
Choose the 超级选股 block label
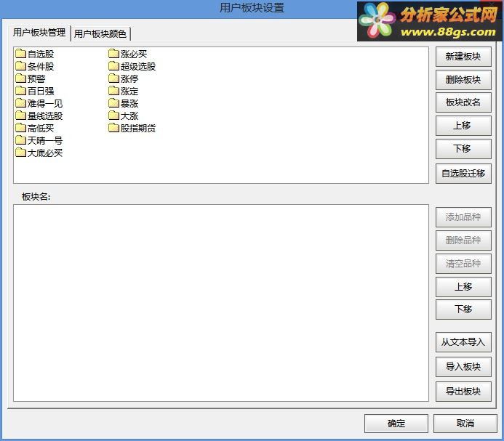138,67
